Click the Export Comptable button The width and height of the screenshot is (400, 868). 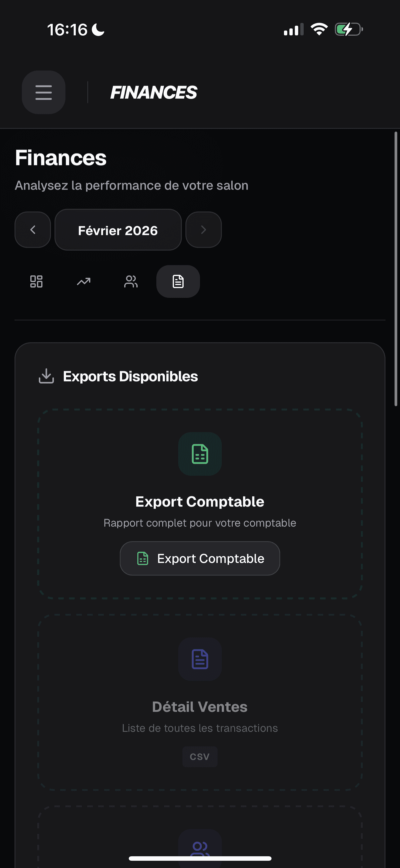pos(200,558)
